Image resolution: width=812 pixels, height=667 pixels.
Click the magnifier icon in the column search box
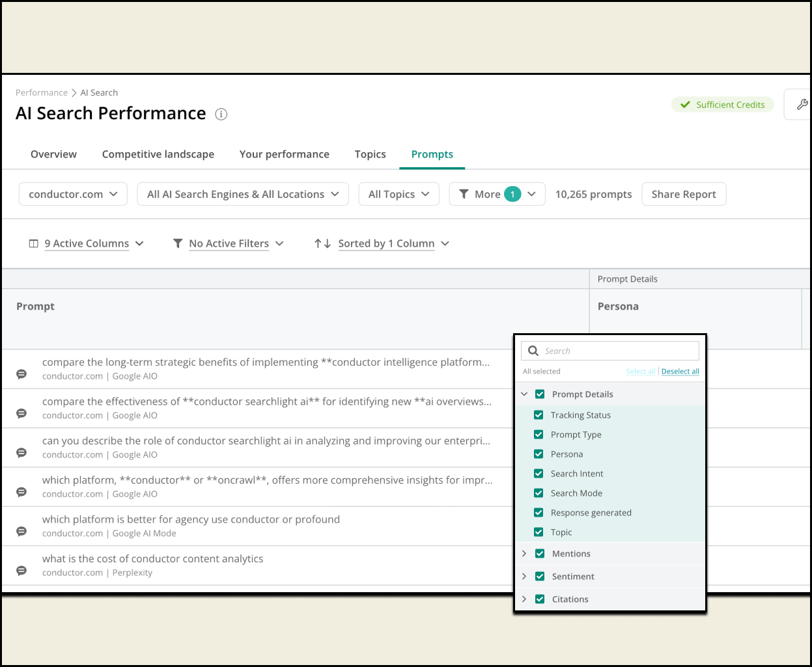533,351
